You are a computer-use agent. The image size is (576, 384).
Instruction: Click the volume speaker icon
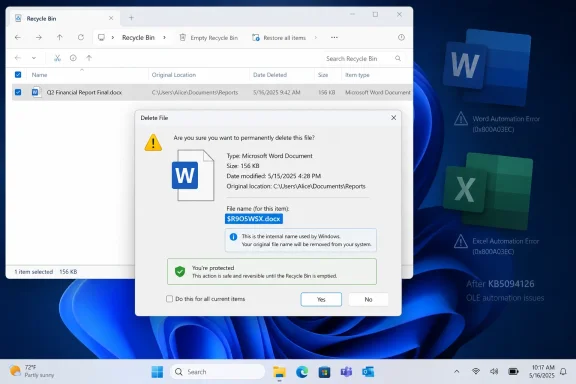494,372
